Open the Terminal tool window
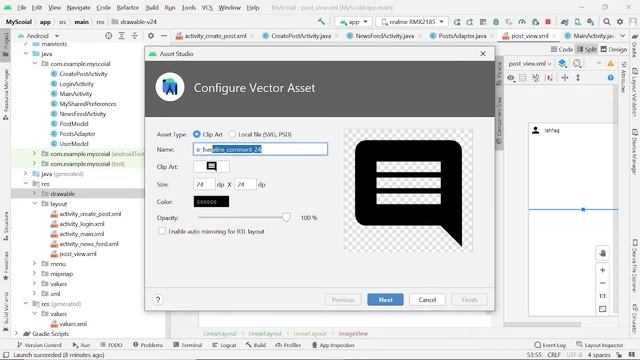This screenshot has height=360, width=640. coord(187,345)
